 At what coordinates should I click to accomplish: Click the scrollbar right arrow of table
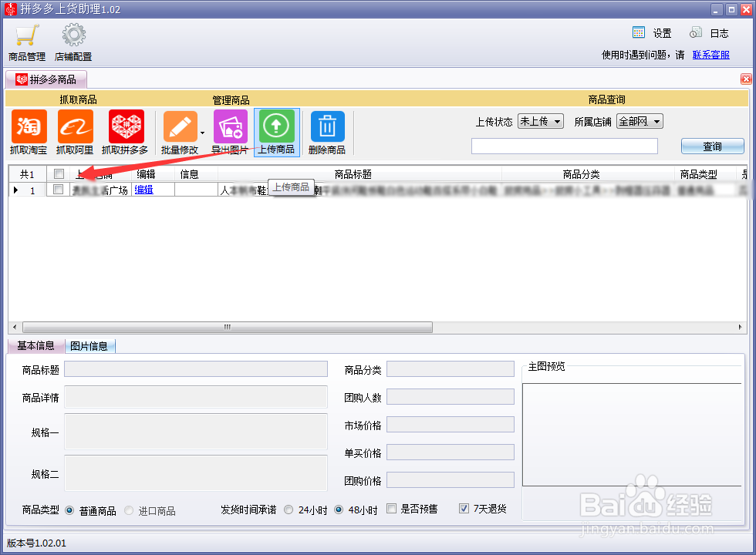tap(740, 327)
